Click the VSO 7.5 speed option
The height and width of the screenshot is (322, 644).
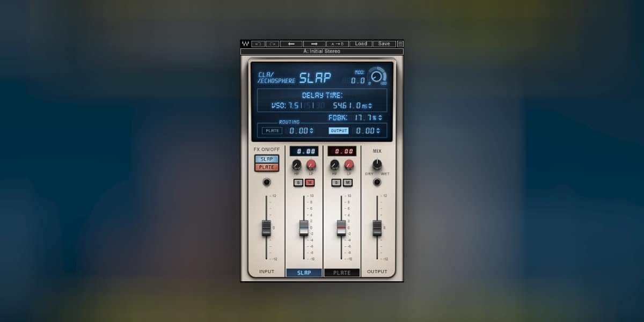(x=294, y=106)
